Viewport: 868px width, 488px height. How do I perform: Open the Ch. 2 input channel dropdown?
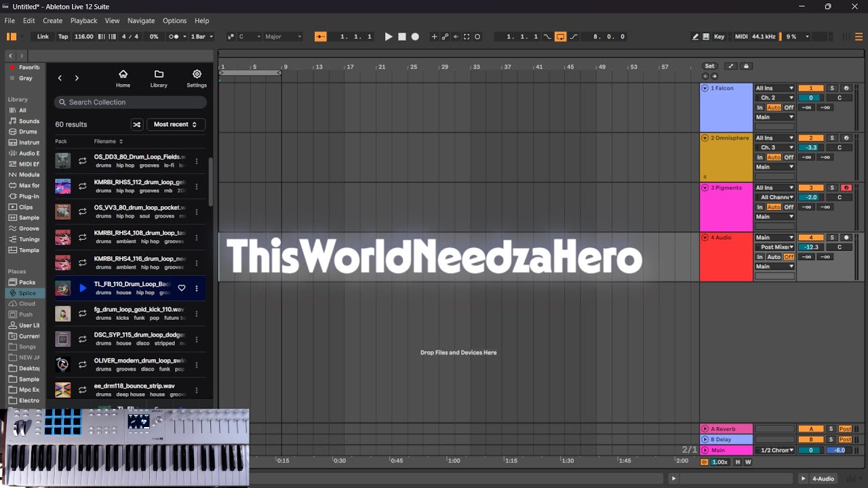pos(774,98)
